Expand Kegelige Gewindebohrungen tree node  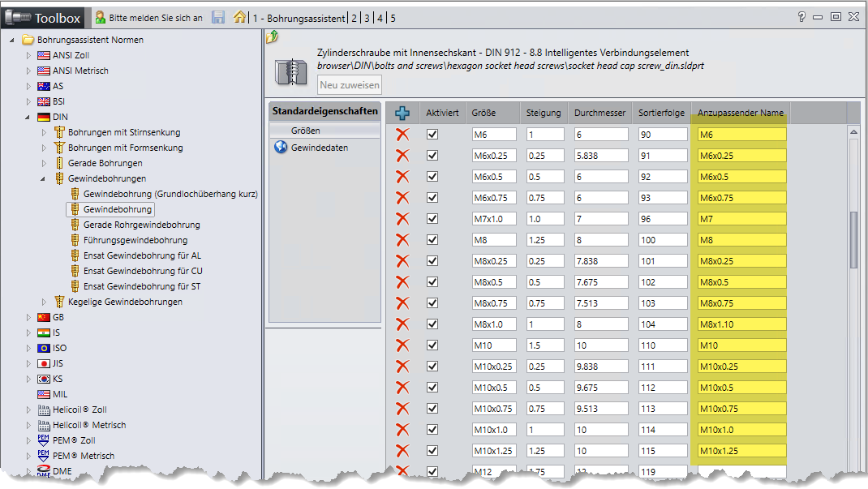click(x=45, y=302)
